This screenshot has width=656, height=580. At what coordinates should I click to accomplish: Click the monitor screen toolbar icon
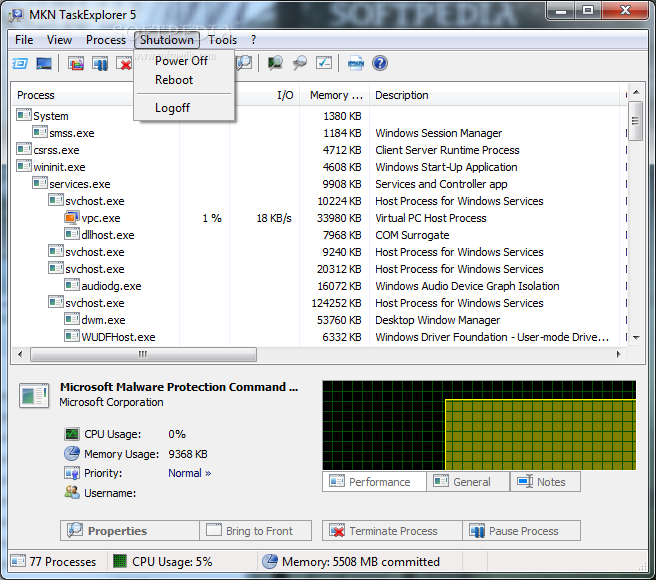pos(44,64)
